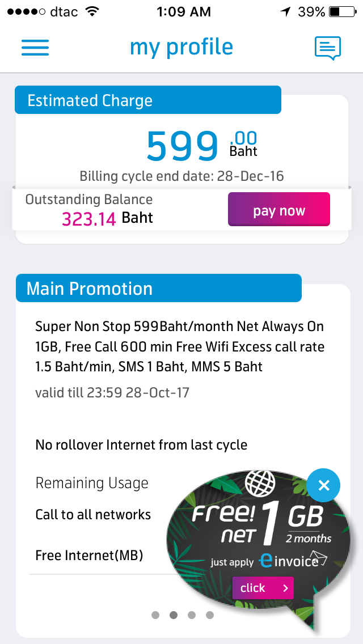
Task: Tap the location arrow indicator
Action: pos(285,11)
